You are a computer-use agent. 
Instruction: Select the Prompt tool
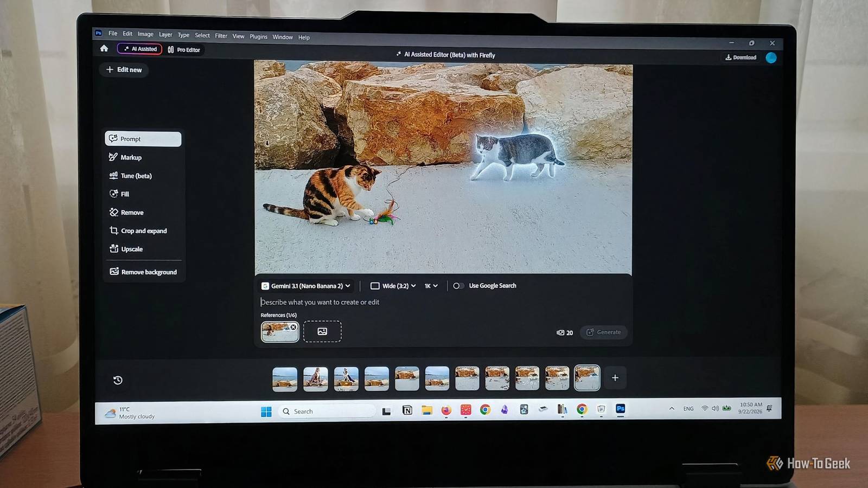(x=143, y=139)
